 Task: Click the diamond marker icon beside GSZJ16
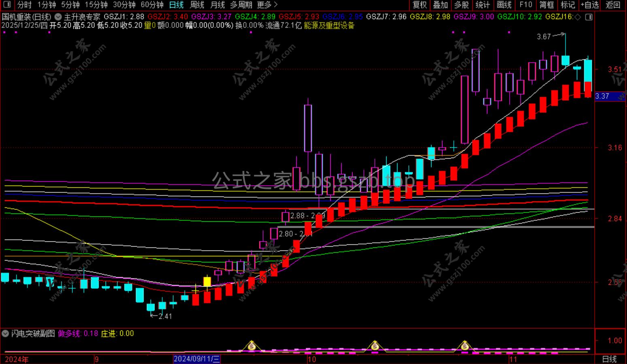(x=578, y=17)
